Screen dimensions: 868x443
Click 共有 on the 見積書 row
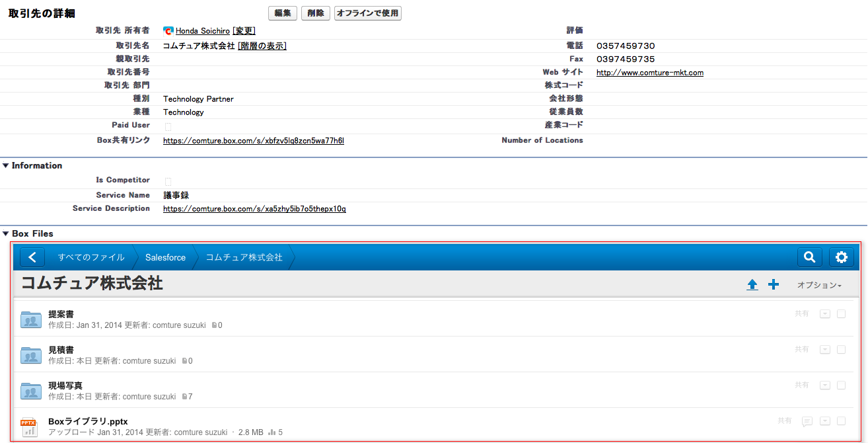tap(802, 350)
